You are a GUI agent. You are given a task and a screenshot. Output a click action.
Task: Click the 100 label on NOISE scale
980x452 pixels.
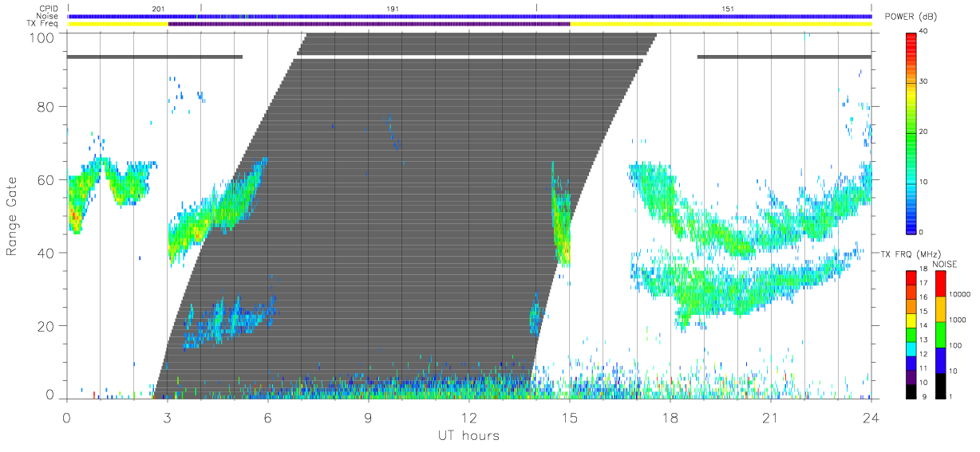click(957, 346)
